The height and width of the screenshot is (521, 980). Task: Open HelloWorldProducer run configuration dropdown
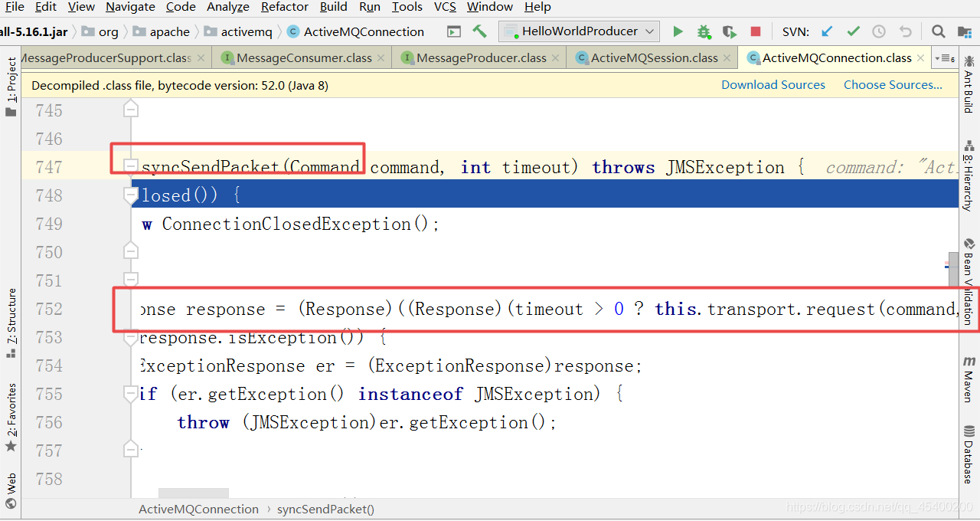579,31
